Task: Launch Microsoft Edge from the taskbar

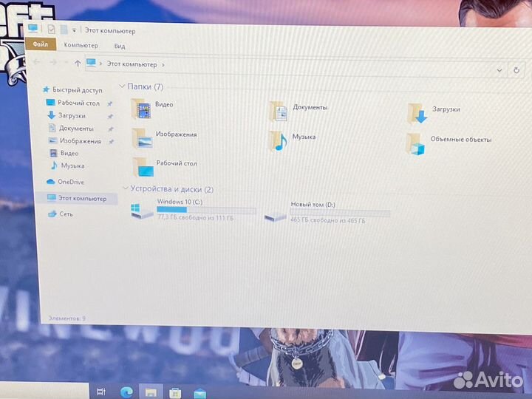Action: tap(126, 392)
